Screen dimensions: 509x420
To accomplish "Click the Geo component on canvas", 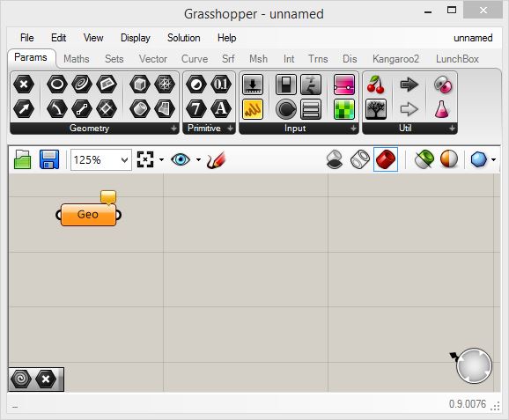I will pos(88,215).
